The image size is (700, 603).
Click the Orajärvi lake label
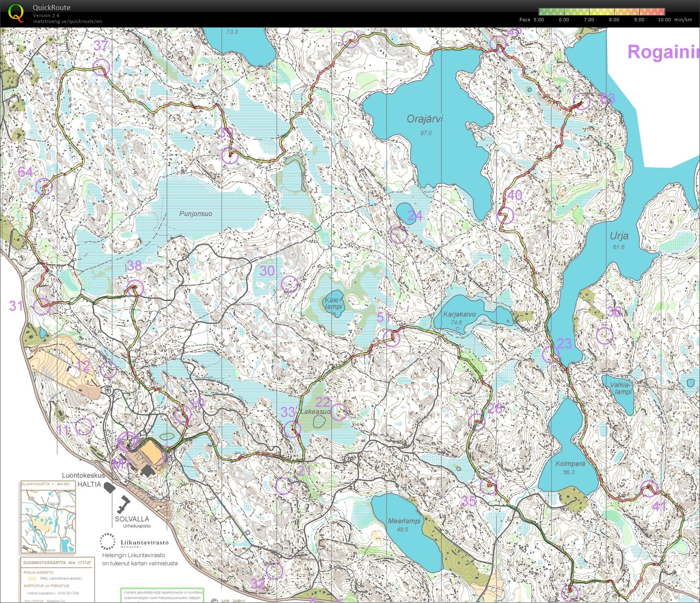point(424,119)
